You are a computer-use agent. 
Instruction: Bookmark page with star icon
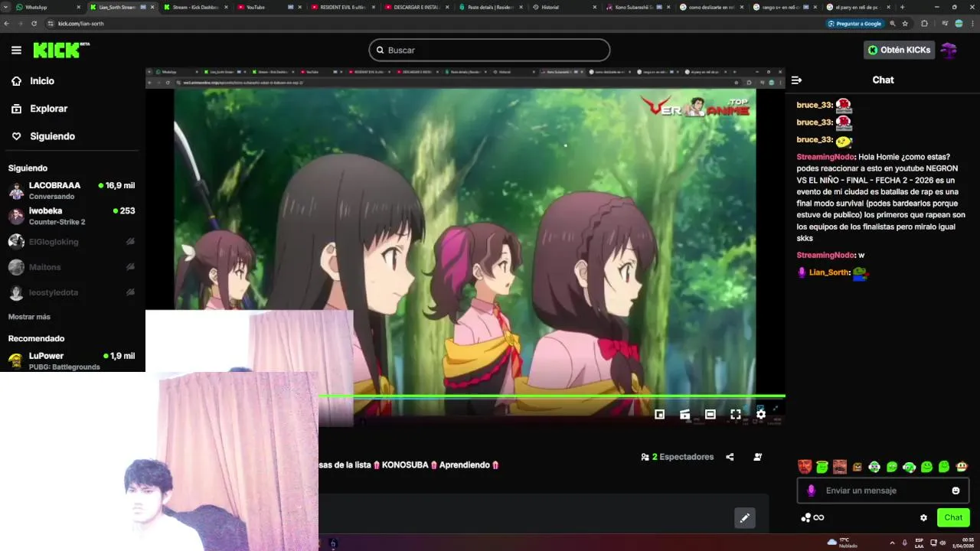905,24
